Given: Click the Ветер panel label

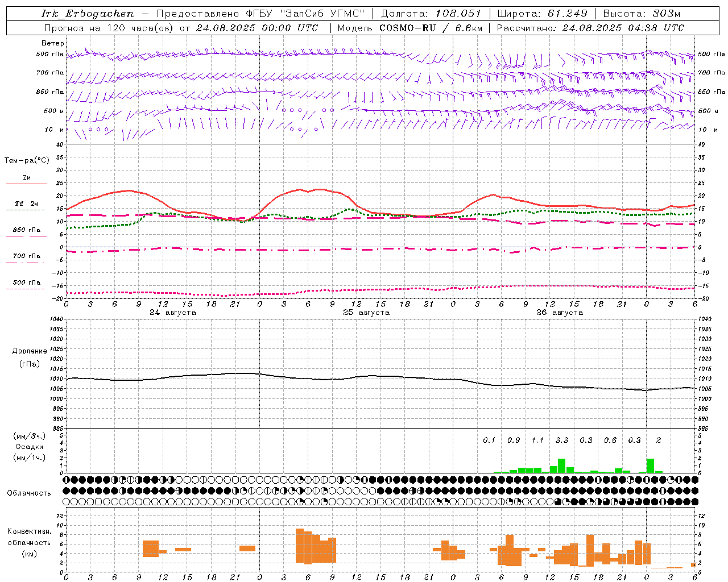Looking at the screenshot, I should coord(53,43).
